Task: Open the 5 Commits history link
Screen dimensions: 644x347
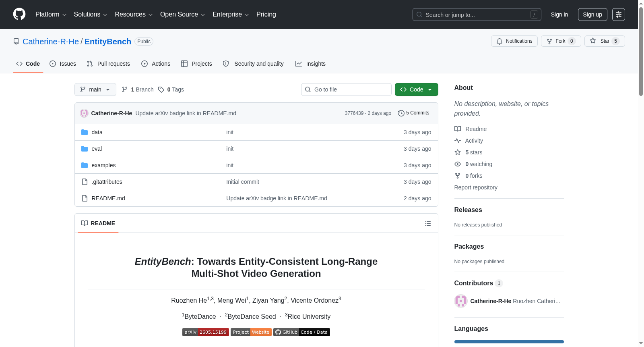Action: [414, 113]
